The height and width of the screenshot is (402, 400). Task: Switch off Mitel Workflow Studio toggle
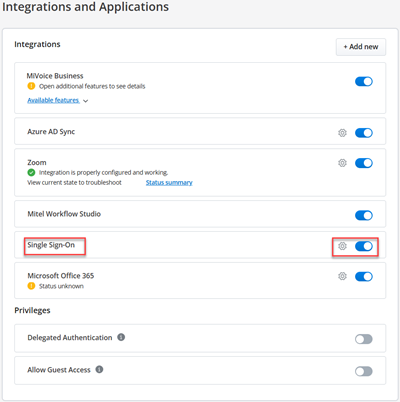(364, 216)
